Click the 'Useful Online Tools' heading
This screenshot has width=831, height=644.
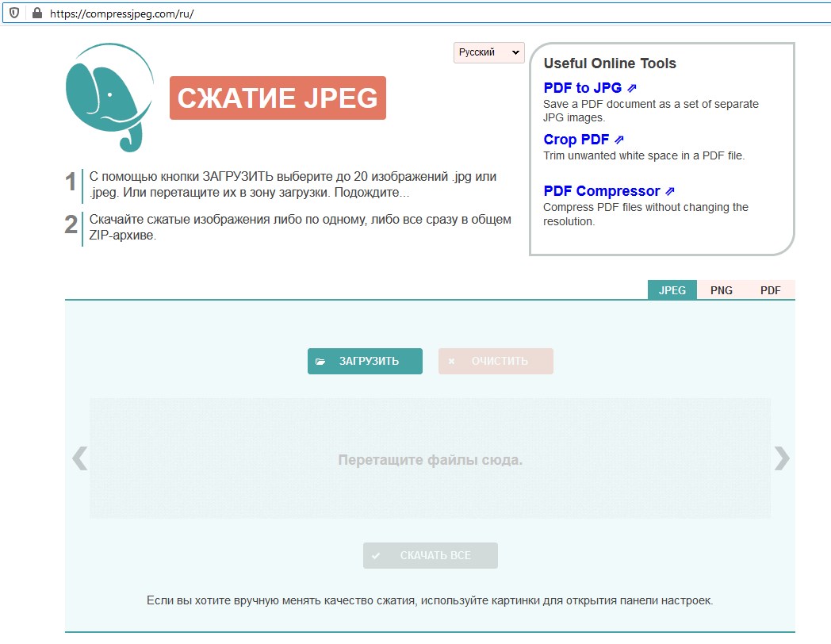610,63
